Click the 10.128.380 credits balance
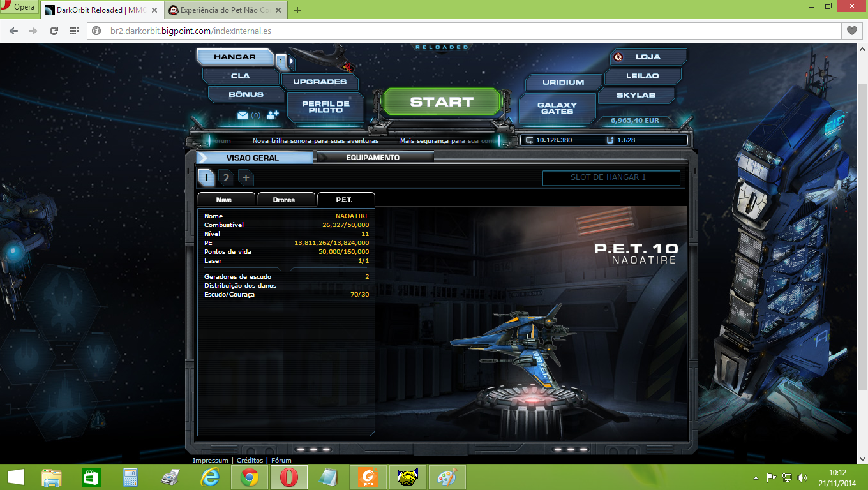This screenshot has height=490, width=868. (554, 140)
